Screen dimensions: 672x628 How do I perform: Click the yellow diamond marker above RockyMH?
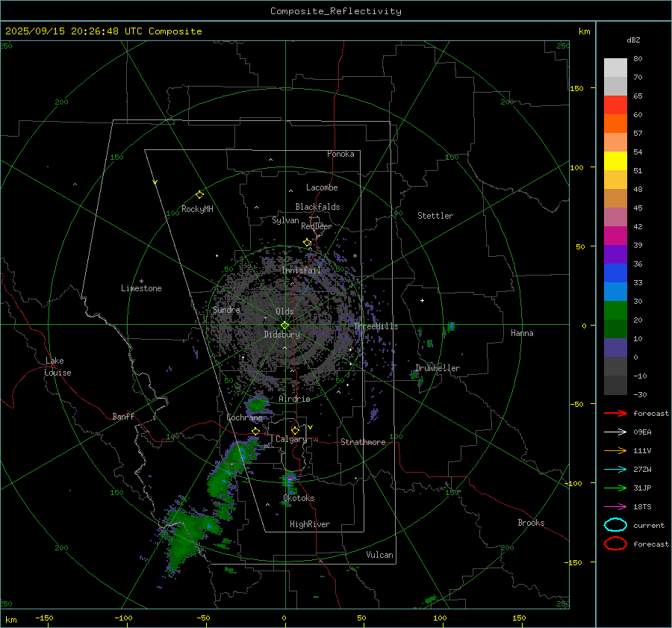click(x=199, y=195)
